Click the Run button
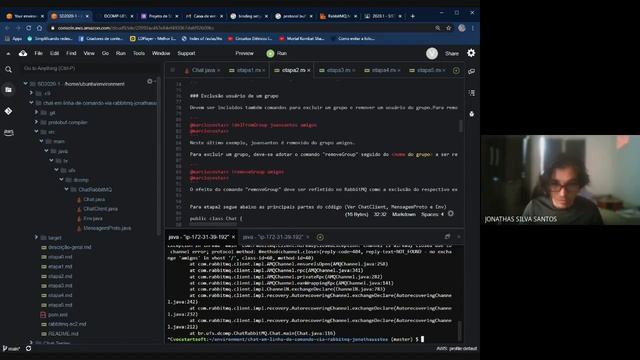This screenshot has height=360, width=640. [277, 53]
